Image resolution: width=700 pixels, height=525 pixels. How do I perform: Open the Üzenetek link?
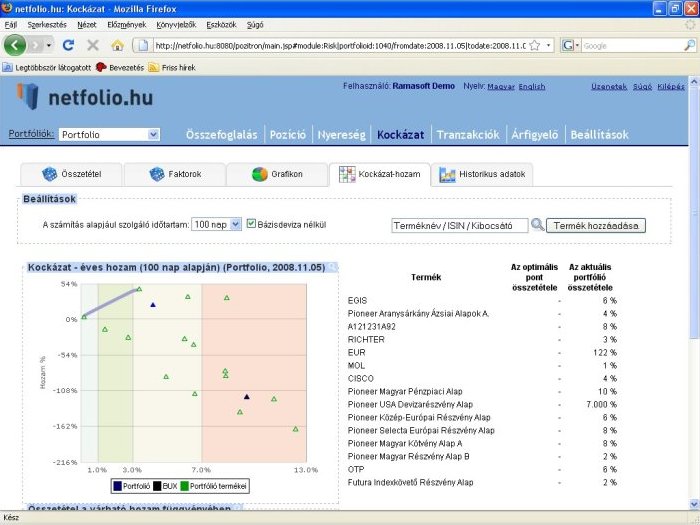[x=609, y=86]
